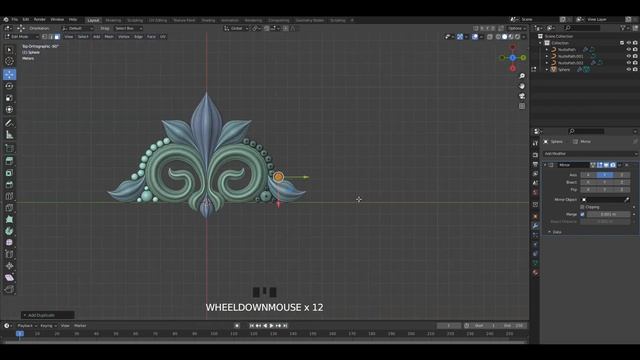
Task: Switch to vertex select mode
Action: 45,37
